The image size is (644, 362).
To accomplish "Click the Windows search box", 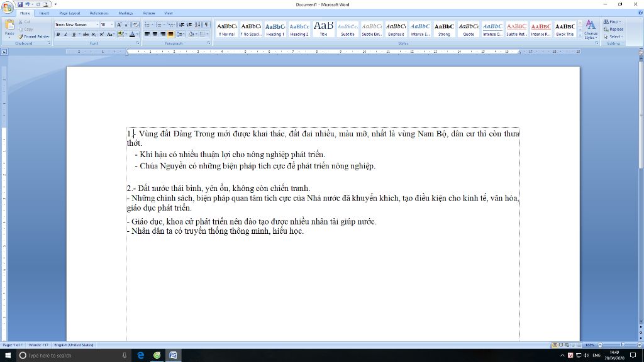I will [74, 356].
